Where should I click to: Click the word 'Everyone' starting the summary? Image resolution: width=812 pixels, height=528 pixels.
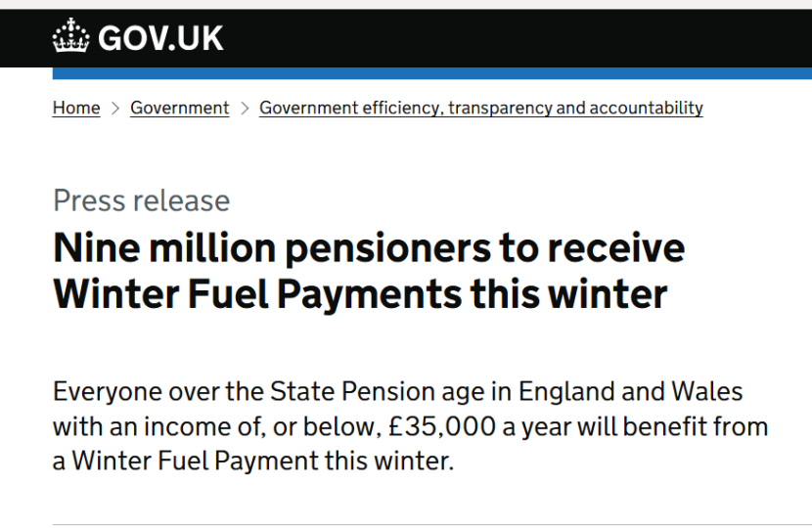click(x=105, y=392)
